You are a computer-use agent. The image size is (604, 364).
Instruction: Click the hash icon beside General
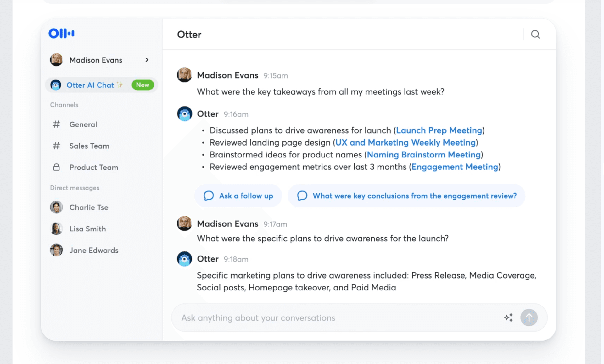click(x=56, y=124)
